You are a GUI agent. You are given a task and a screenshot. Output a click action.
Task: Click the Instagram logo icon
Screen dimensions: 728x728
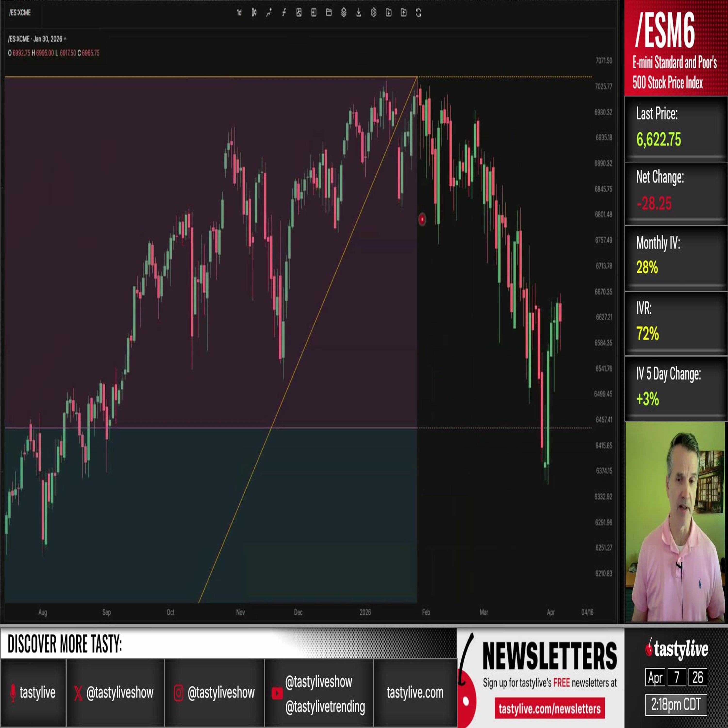pyautogui.click(x=179, y=693)
